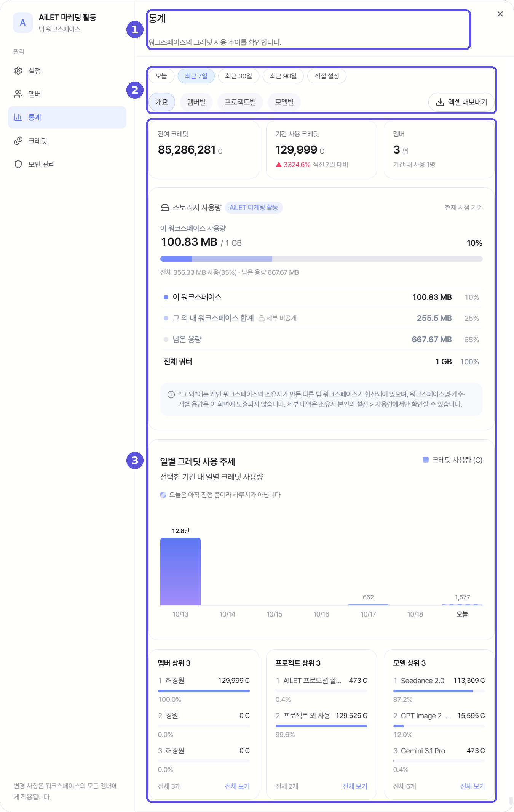Image resolution: width=514 pixels, height=812 pixels.
Task: Switch to the 모델별 tab
Action: (x=284, y=102)
